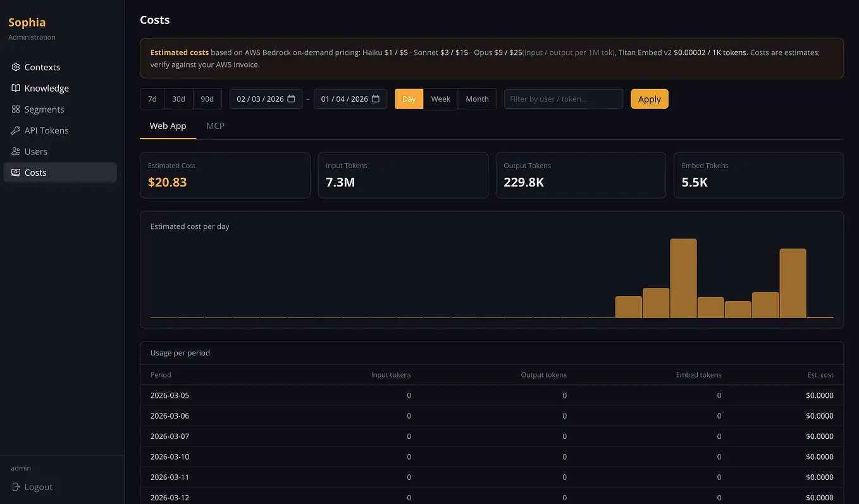The image size is (859, 504).
Task: Select the Week grouping toggle
Action: tap(441, 99)
